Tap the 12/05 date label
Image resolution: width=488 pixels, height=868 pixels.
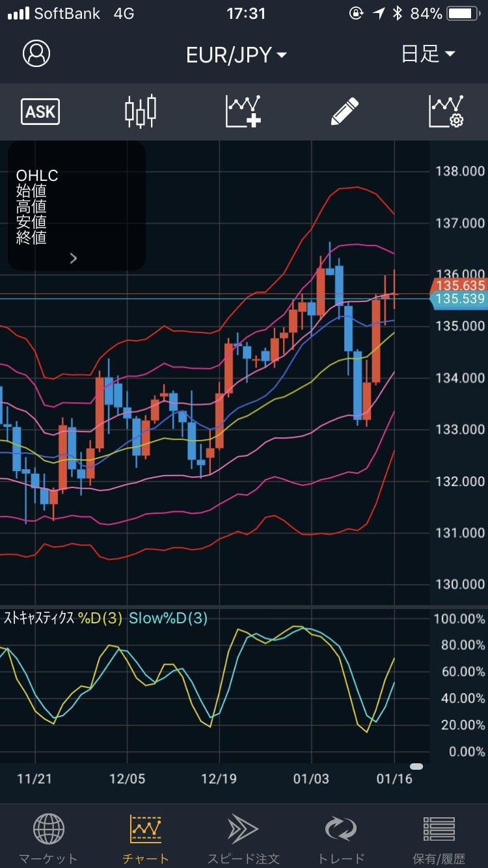tap(127, 779)
